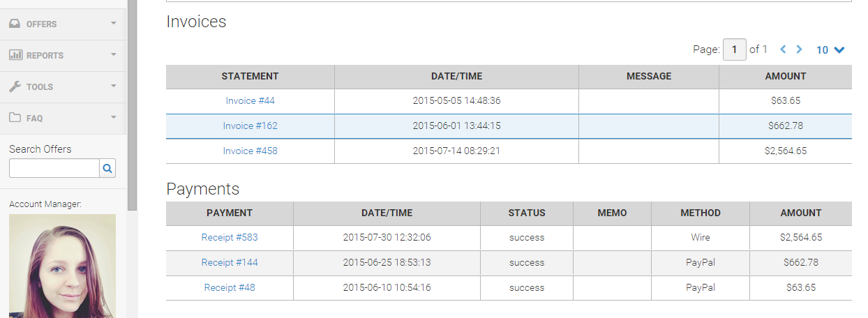Click the Reports bar chart icon
The image size is (868, 318).
click(15, 55)
